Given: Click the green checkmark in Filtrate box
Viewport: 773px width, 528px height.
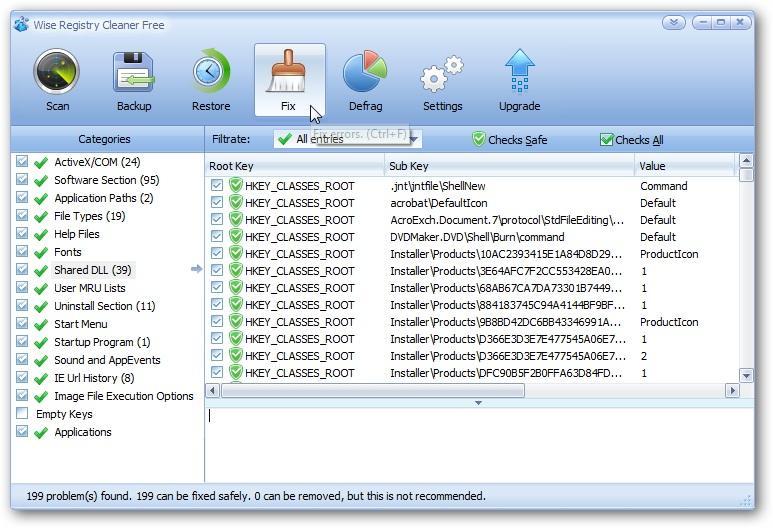Looking at the screenshot, I should pyautogui.click(x=284, y=139).
